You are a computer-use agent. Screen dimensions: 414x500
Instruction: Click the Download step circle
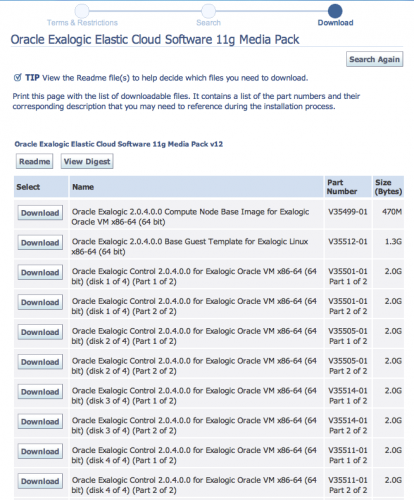click(x=335, y=11)
